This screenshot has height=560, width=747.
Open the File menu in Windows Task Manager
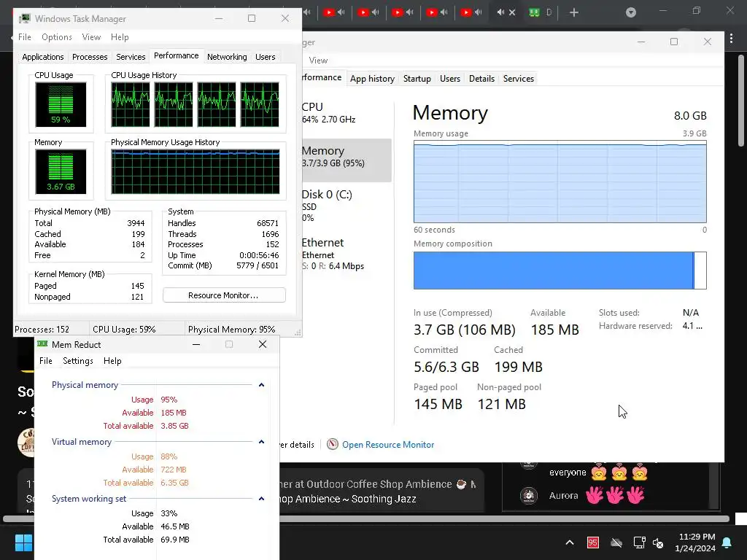[x=24, y=37]
